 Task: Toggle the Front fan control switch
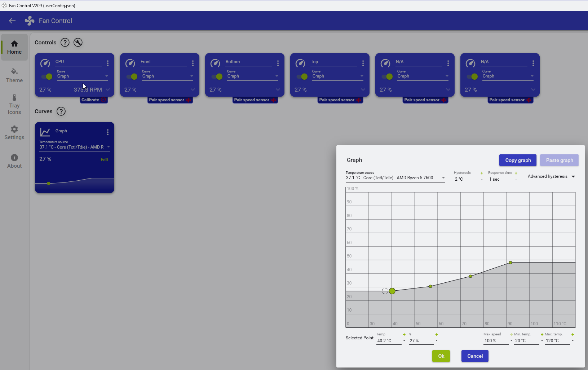132,76
